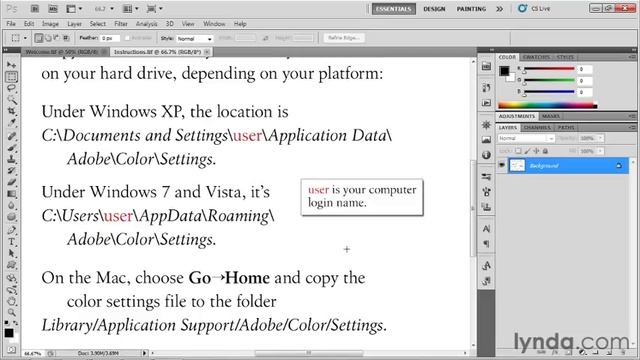Open the Window menu
Screen dimensions: 640x360
tap(214, 24)
